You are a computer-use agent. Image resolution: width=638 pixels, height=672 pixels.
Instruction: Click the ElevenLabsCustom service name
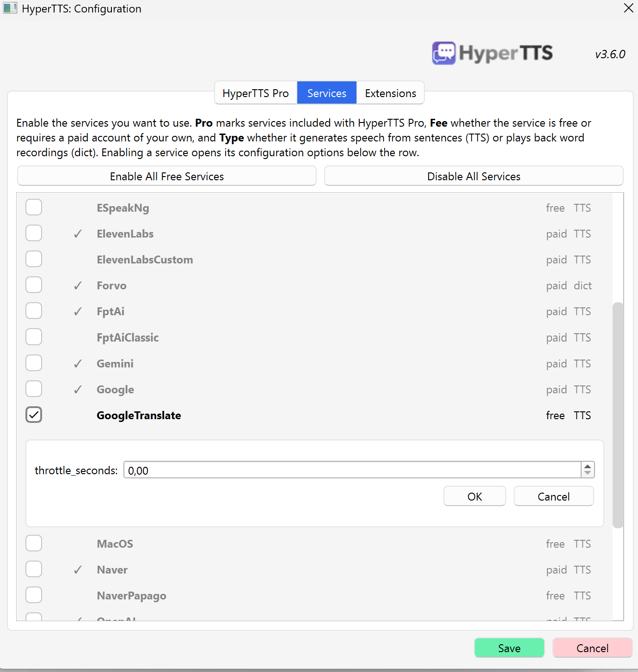(145, 260)
